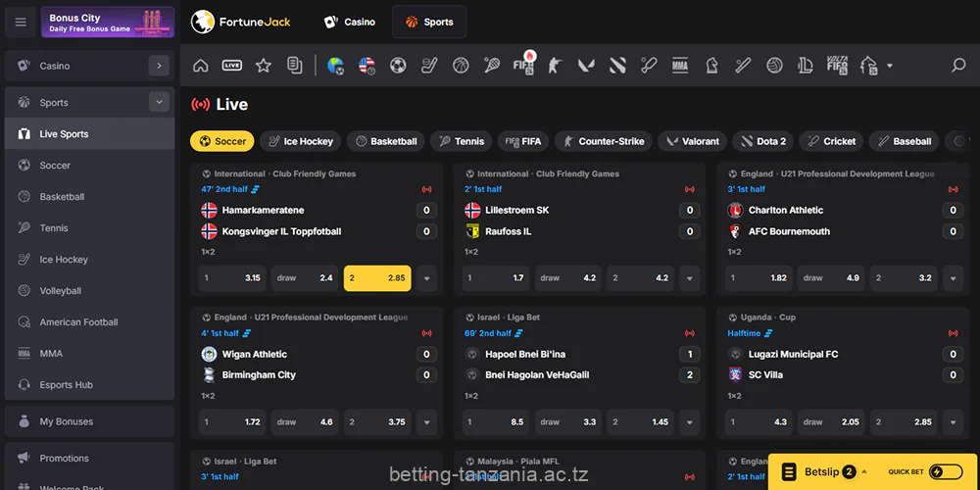Open the hamburger menu icon
Viewport: 980px width, 490px height.
(x=21, y=22)
